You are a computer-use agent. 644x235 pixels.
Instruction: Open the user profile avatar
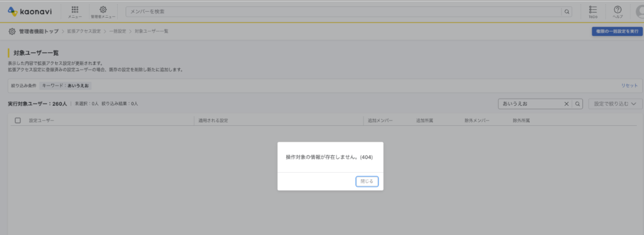[640, 11]
